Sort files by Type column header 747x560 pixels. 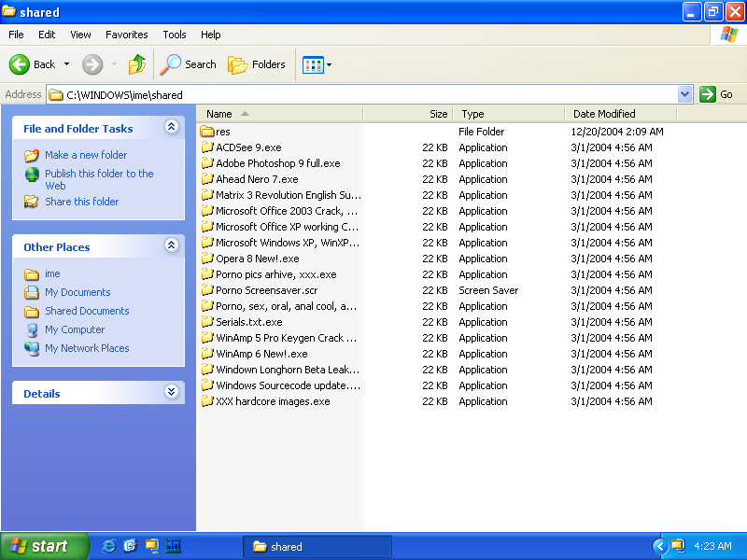pos(508,114)
